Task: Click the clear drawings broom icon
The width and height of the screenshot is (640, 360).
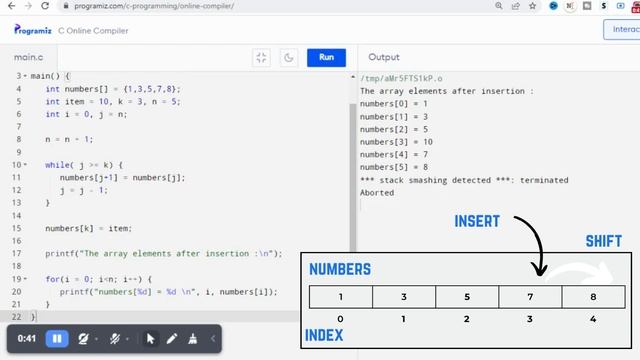Action: 193,338
